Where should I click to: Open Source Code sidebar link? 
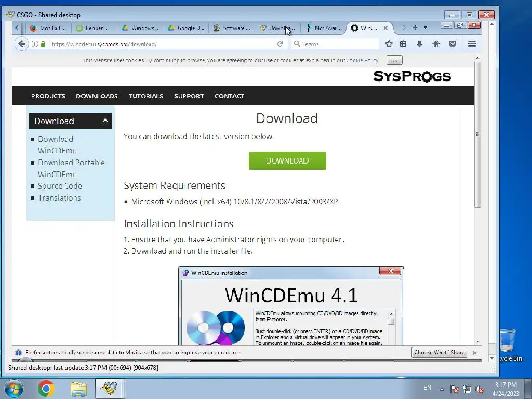pos(60,186)
